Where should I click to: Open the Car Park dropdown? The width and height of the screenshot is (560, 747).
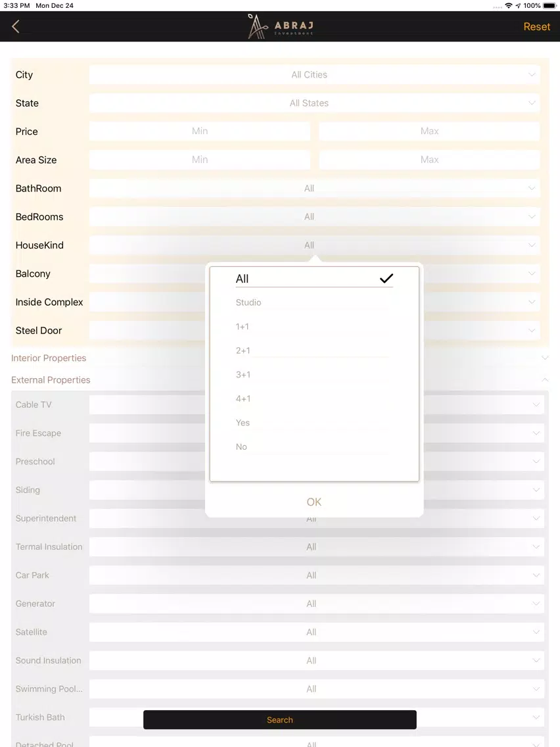317,575
